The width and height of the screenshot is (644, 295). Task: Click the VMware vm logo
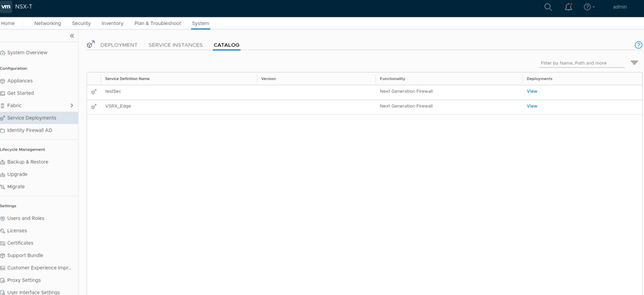[6, 7]
